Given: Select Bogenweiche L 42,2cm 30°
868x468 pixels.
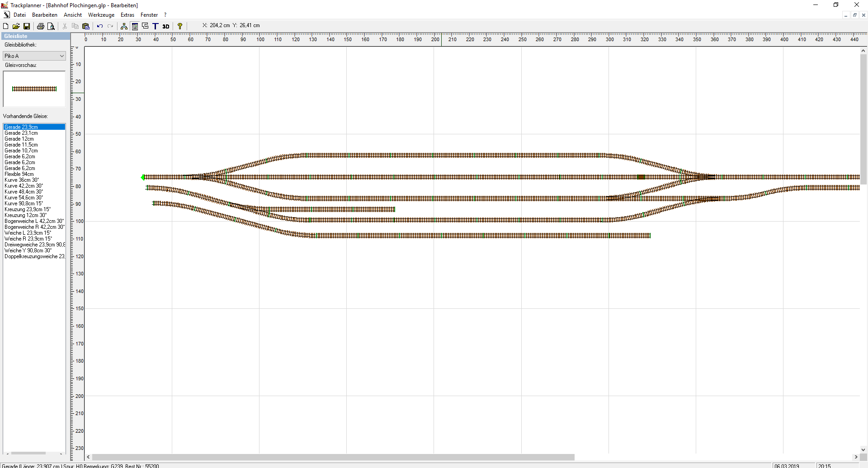Looking at the screenshot, I should [34, 221].
